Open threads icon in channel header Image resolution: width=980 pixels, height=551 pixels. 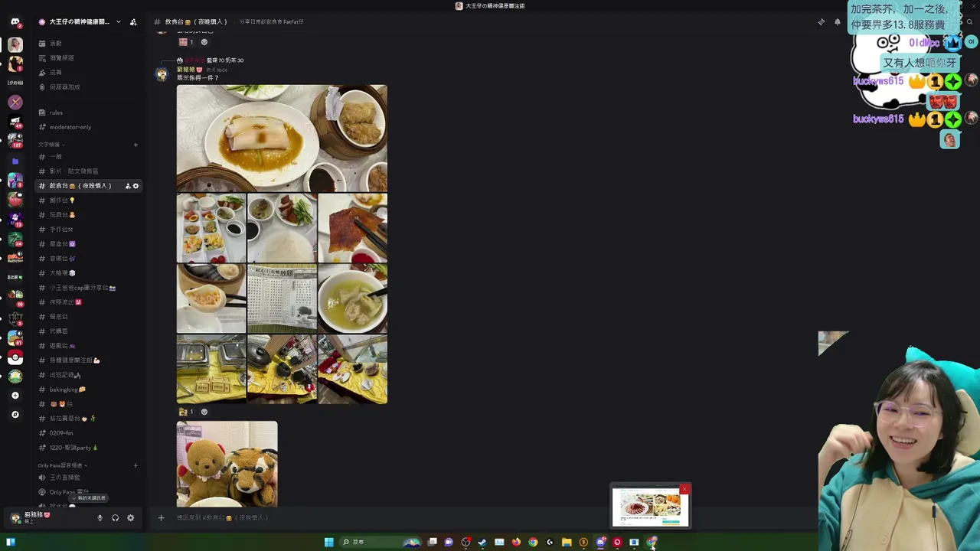pos(822,22)
